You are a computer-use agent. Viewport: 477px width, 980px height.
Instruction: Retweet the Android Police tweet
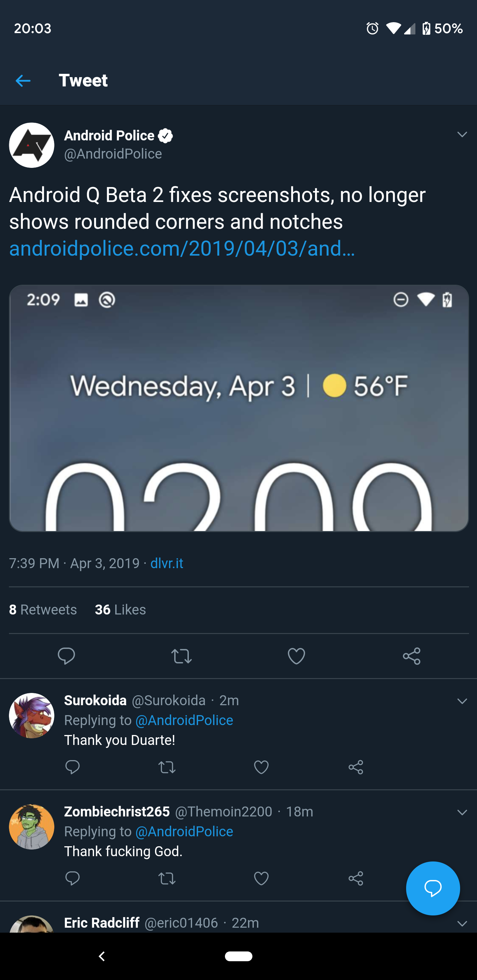coord(181,656)
